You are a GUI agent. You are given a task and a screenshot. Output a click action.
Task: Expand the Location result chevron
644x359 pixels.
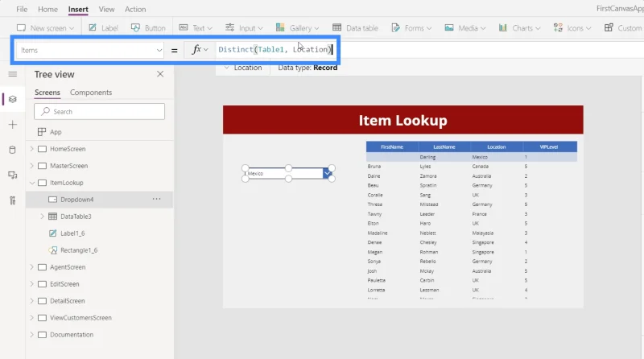(226, 68)
